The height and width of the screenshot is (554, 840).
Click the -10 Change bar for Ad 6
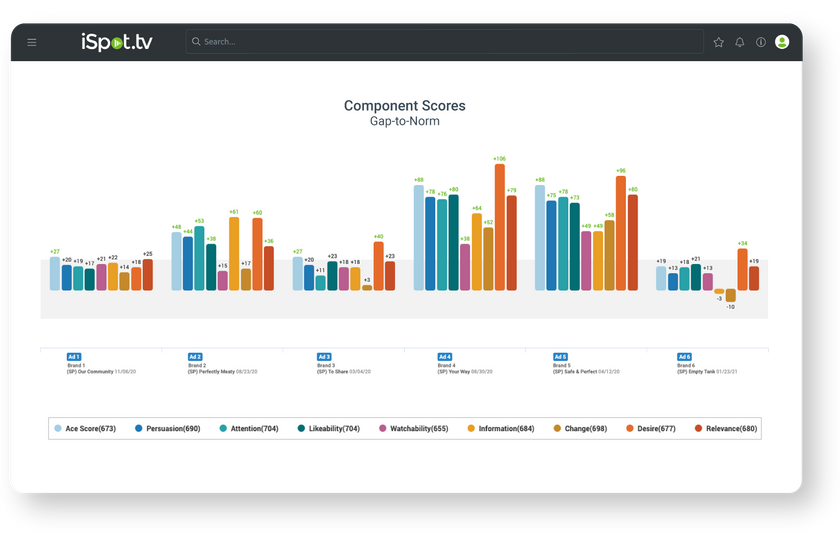730,296
